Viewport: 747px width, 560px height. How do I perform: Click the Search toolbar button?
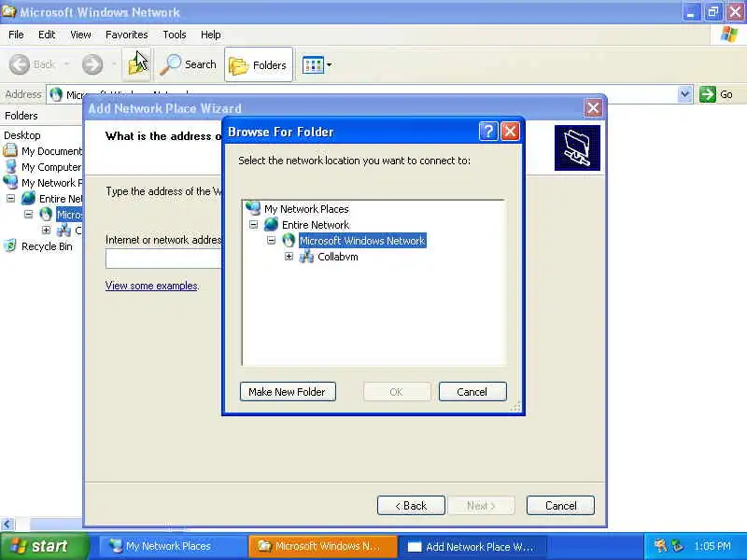pos(189,64)
